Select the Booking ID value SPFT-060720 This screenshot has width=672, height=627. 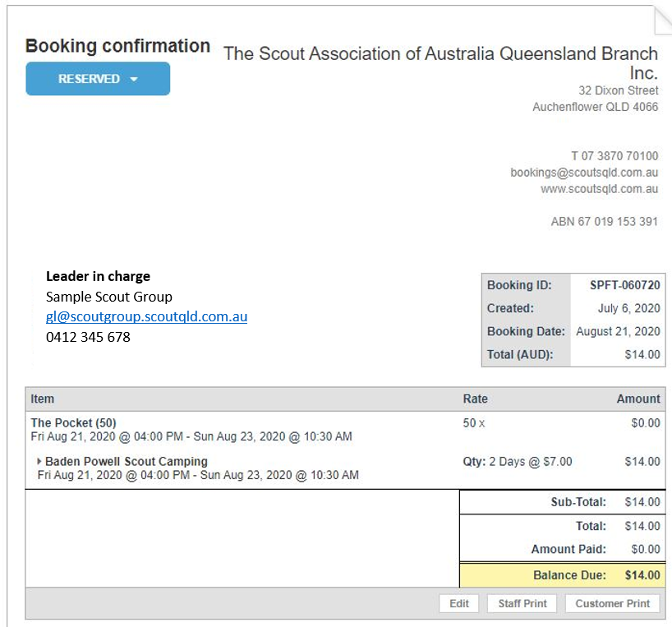625,285
